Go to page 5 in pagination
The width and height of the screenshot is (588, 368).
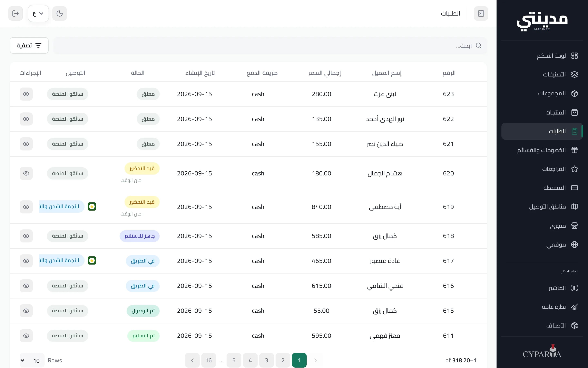(x=234, y=360)
